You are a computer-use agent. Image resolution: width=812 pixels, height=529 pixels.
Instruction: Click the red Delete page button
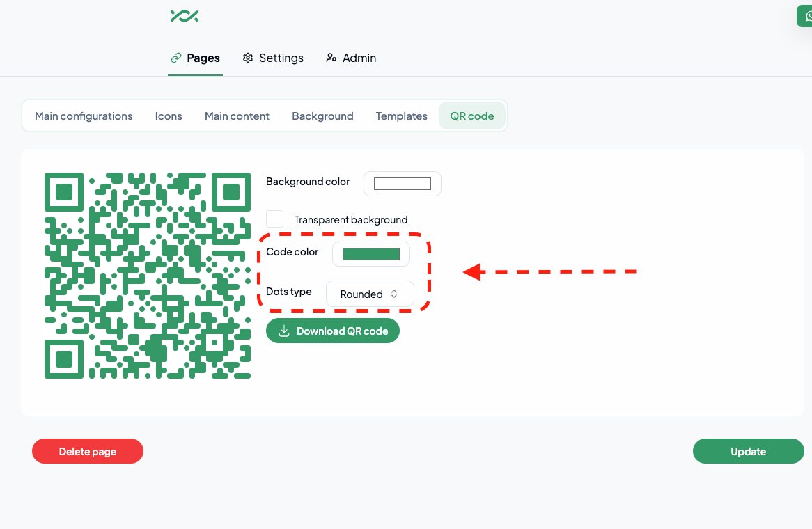[88, 451]
